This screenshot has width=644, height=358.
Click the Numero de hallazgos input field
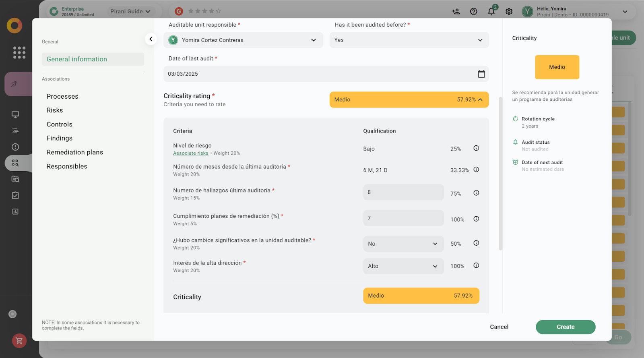coord(403,192)
